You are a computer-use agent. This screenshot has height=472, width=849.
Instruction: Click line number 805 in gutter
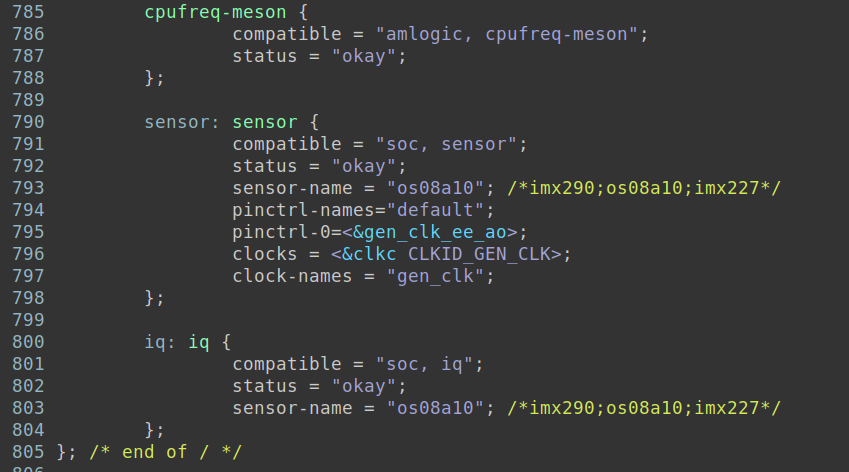point(28,452)
